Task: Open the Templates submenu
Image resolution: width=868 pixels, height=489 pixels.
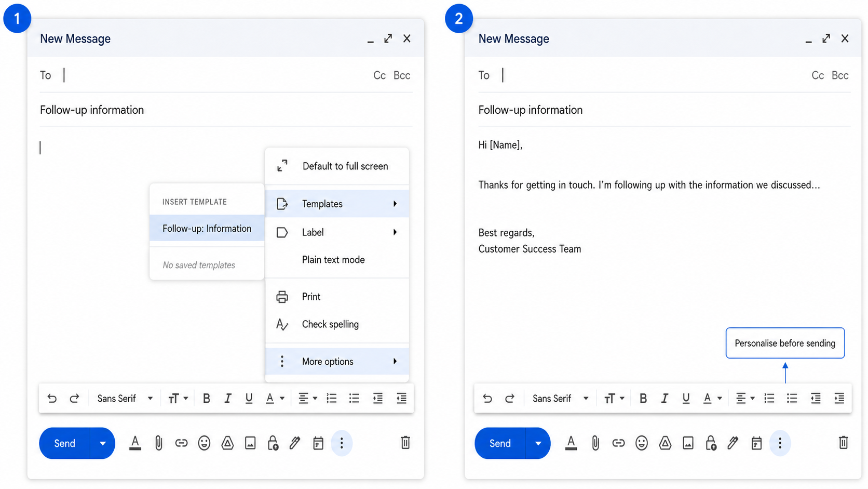Action: tap(337, 204)
